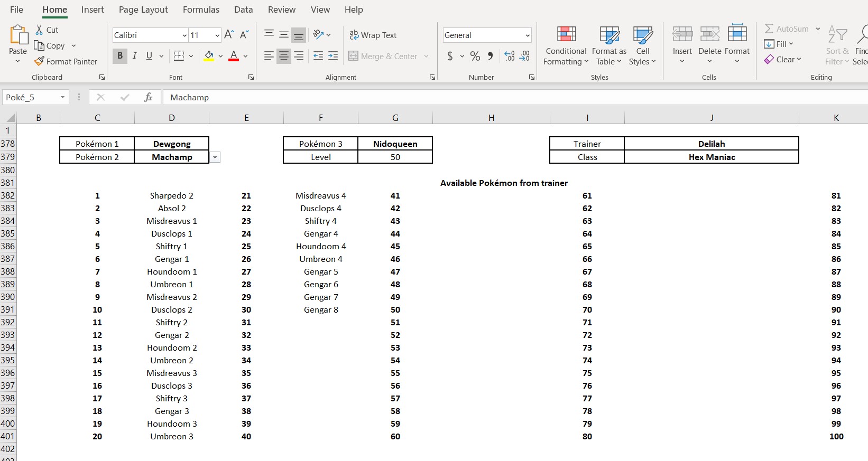The width and height of the screenshot is (868, 461).
Task: Toggle Center horizontal alignment
Action: (x=284, y=55)
